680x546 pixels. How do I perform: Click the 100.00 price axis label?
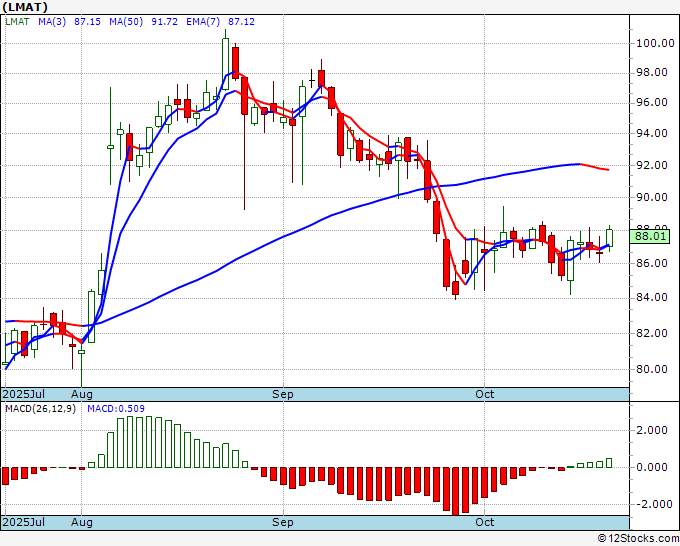tap(655, 43)
